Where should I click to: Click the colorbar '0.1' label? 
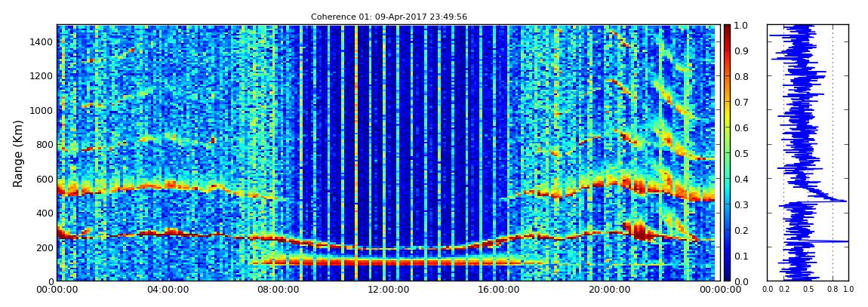coord(740,256)
